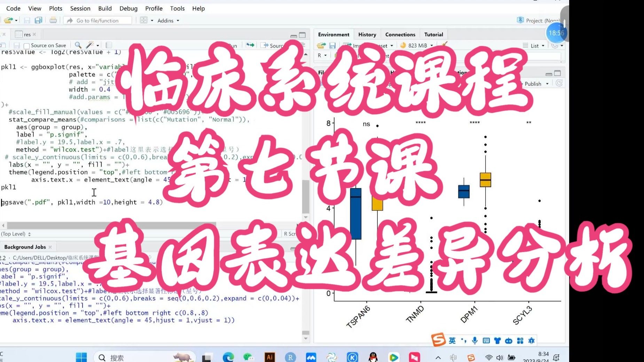Click the compile report notebook icon
Viewport: 644px width, 362px height.
point(109,45)
